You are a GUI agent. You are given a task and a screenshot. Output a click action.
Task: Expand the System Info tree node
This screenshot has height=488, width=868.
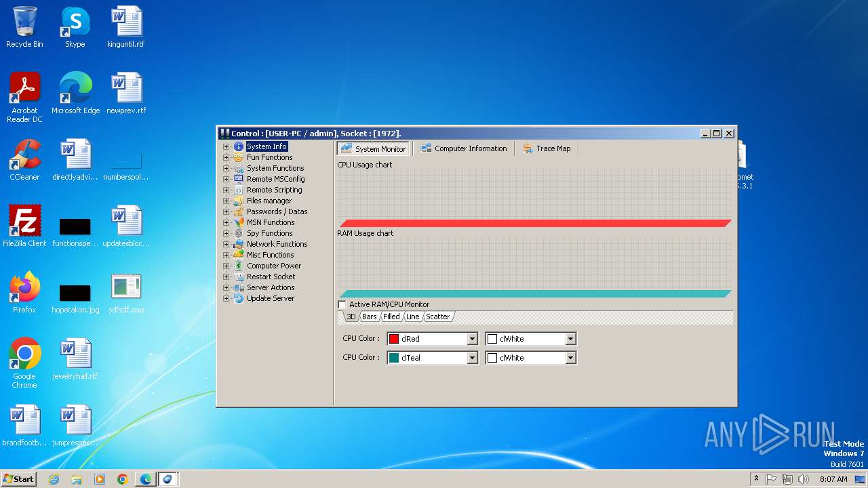[x=226, y=146]
